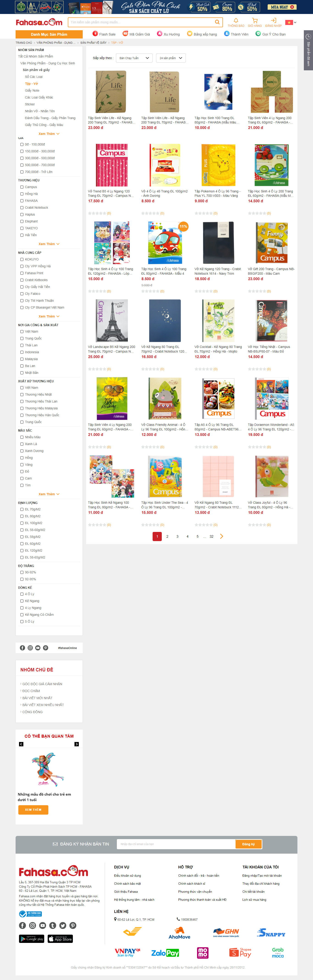Screen dimensions: 313x980
Task: Enable the ĐL 70g/M2 filter checkbox
Action: point(22,509)
